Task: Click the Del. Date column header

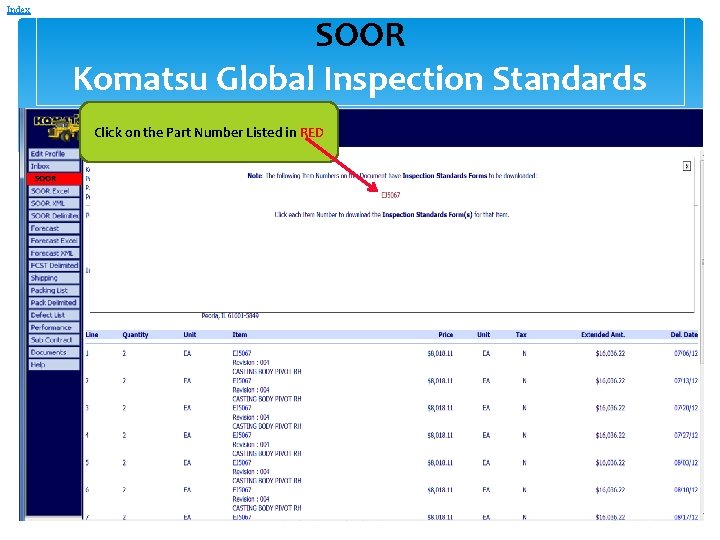Action: click(684, 335)
